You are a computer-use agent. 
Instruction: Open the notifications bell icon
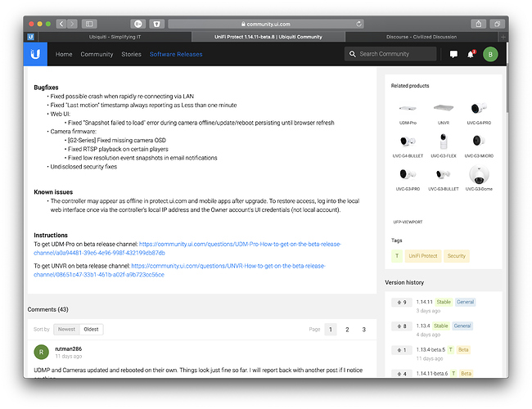[x=471, y=54]
